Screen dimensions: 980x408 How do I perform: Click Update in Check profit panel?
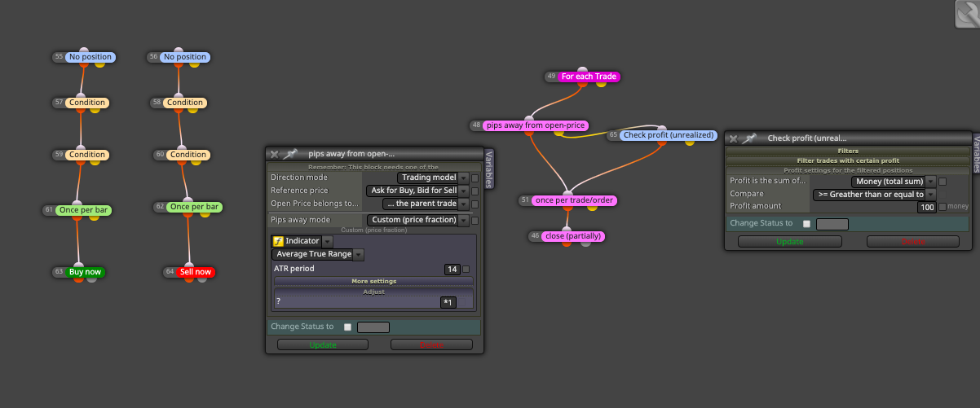tap(789, 241)
